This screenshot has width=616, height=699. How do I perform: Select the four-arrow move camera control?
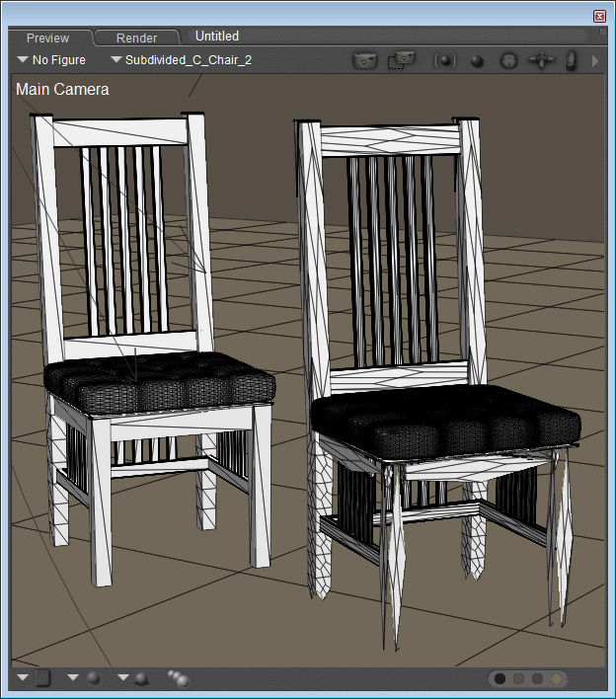(541, 60)
